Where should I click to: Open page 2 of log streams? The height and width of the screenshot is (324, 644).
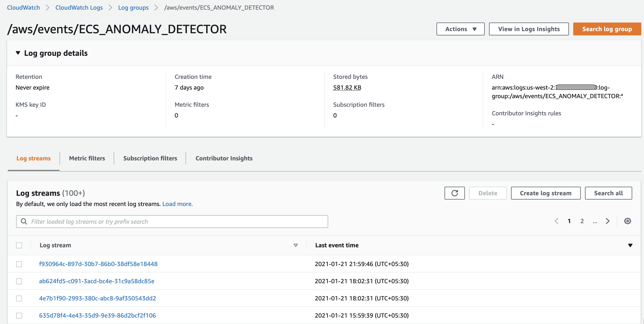click(582, 221)
